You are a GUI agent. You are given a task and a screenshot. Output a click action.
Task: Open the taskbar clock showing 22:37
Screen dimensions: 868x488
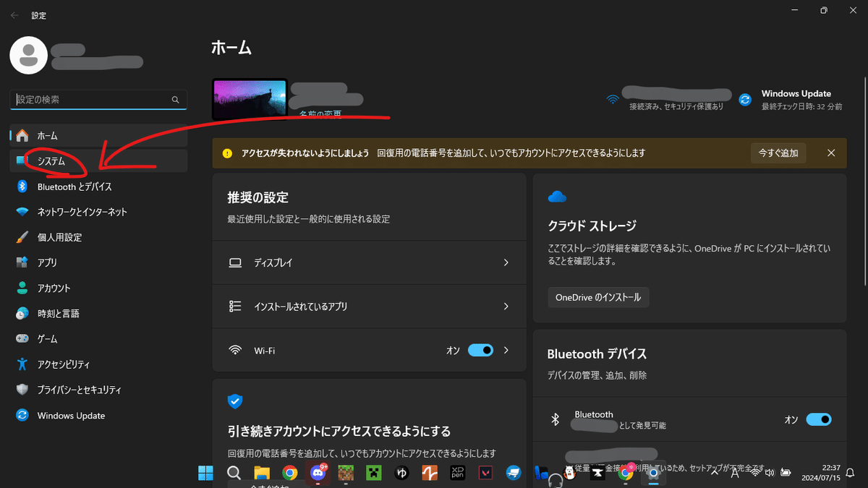point(821,473)
